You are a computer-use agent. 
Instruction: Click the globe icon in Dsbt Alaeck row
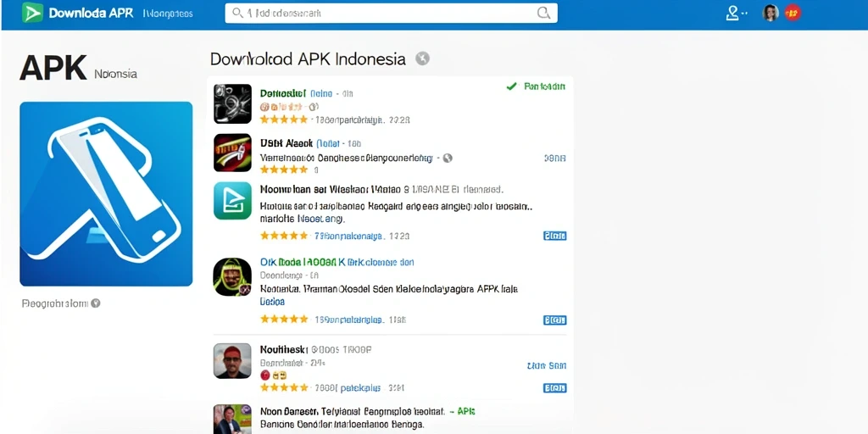(x=448, y=158)
